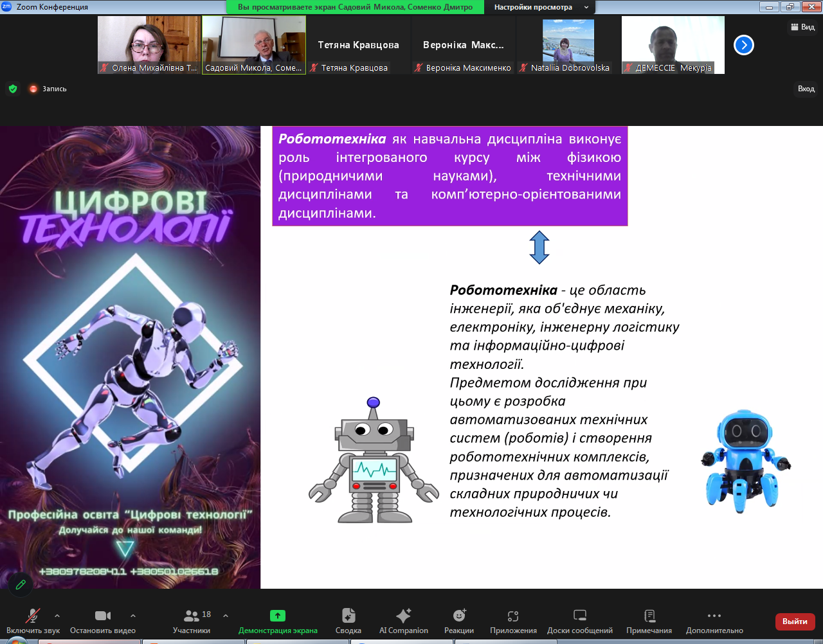This screenshot has height=644, width=823.
Task: Open the Apps (Приложения) icon
Action: [513, 616]
